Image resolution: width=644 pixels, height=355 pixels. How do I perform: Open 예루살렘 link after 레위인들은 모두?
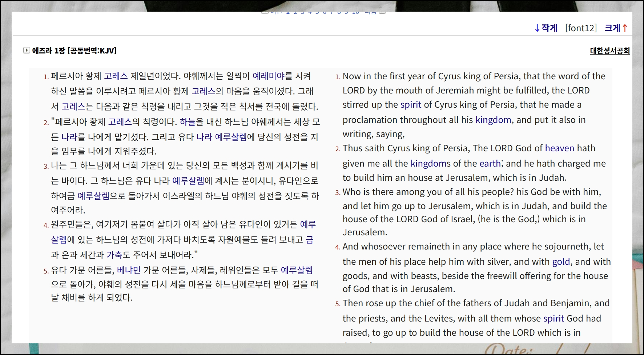297,270
